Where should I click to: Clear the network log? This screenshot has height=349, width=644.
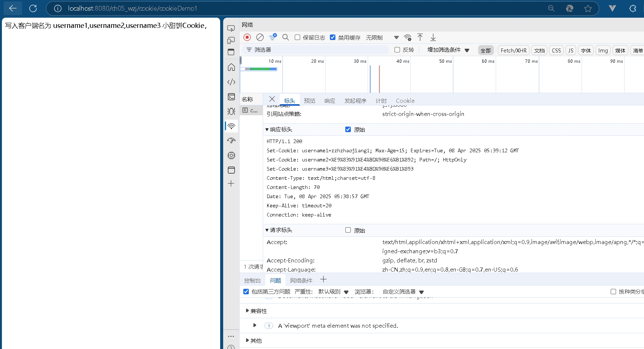click(260, 37)
